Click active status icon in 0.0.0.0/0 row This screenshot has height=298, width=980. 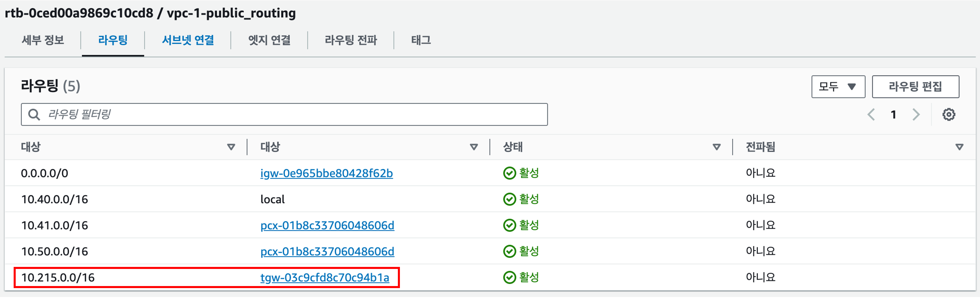click(509, 173)
